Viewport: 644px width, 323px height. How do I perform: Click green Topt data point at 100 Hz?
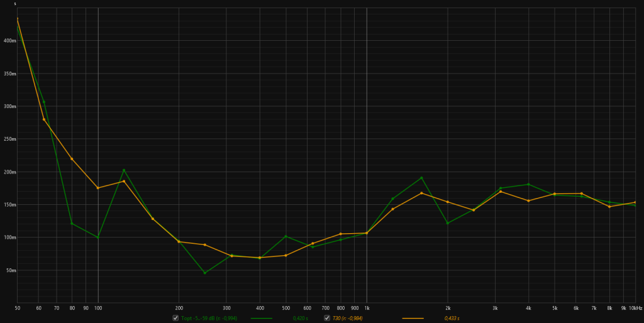98,238
